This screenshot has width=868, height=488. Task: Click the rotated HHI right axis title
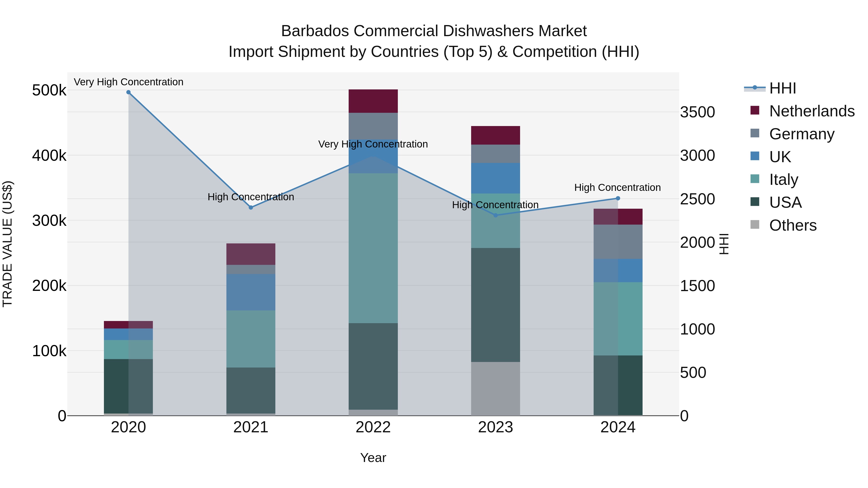click(x=724, y=244)
